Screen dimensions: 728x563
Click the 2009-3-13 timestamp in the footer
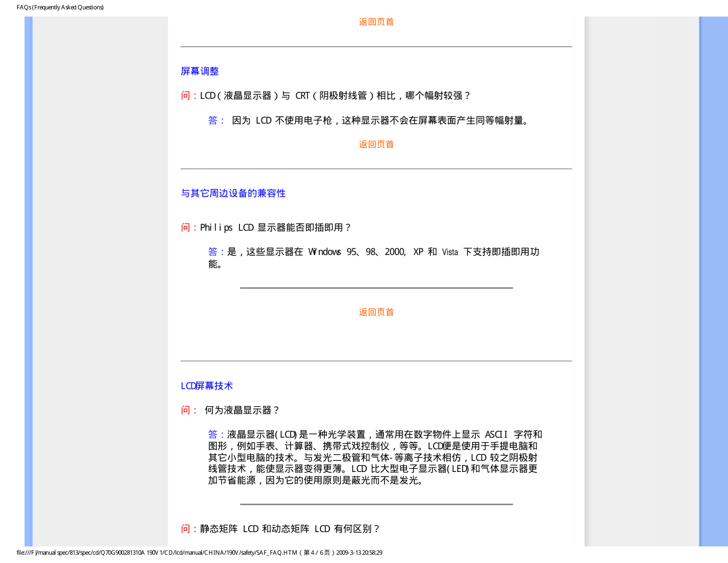pos(359,553)
